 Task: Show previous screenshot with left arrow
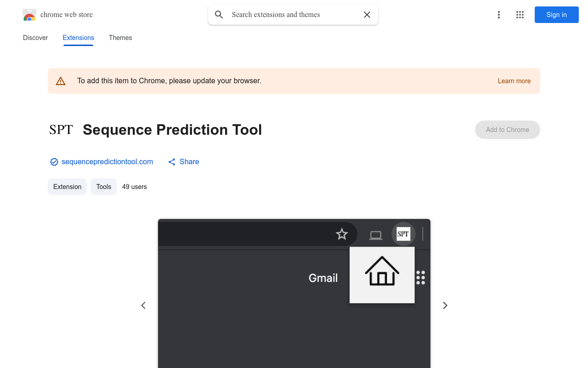point(143,305)
